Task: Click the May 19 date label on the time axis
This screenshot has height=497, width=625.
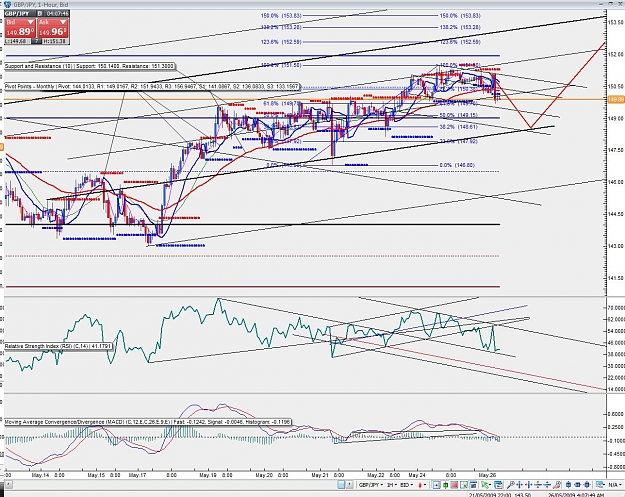Action: point(208,475)
